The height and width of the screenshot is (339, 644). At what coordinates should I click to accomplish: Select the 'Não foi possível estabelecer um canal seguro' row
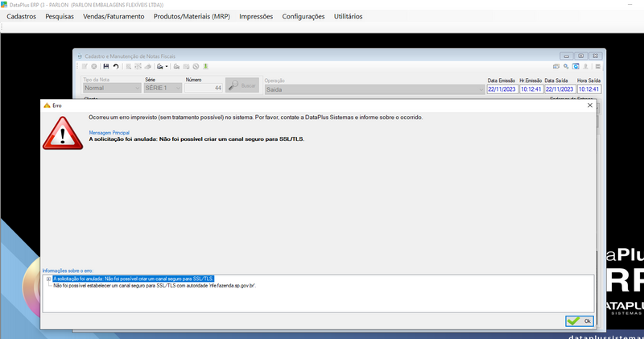[155, 286]
